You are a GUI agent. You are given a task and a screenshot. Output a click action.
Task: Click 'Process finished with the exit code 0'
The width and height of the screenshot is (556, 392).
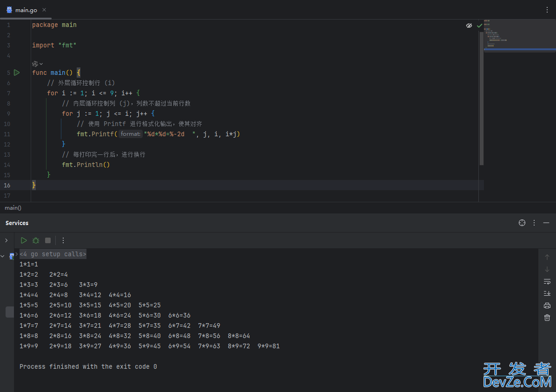click(x=88, y=367)
